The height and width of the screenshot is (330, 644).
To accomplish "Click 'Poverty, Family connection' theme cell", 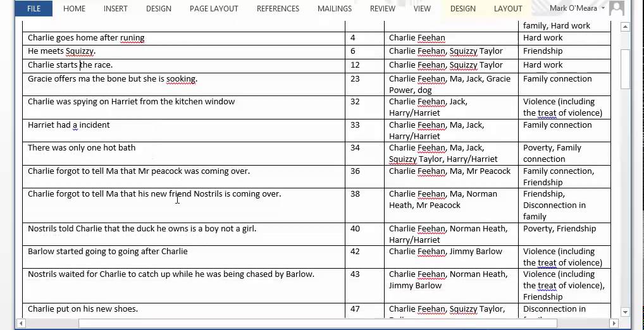I will [564, 154].
